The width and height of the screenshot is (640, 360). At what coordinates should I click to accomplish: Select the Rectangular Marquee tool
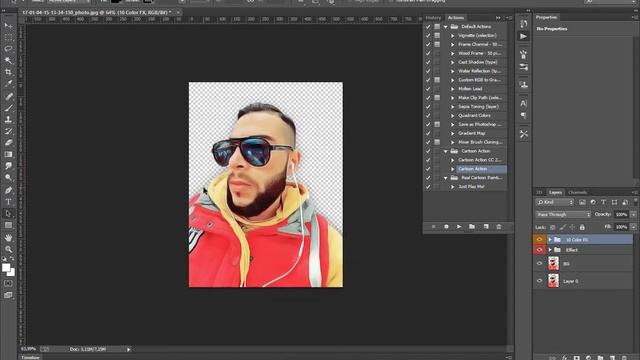click(x=8, y=37)
